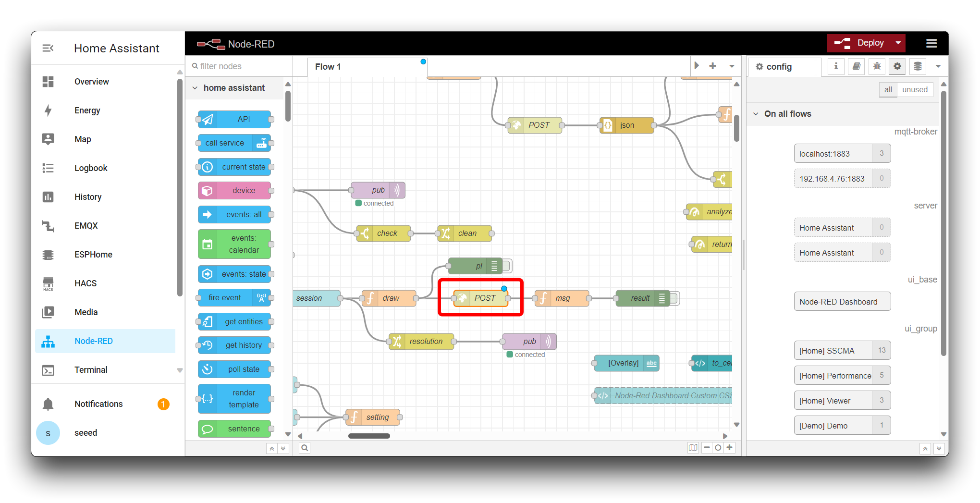This screenshot has width=980, height=503.
Task: Click the Deploy button
Action: point(859,43)
